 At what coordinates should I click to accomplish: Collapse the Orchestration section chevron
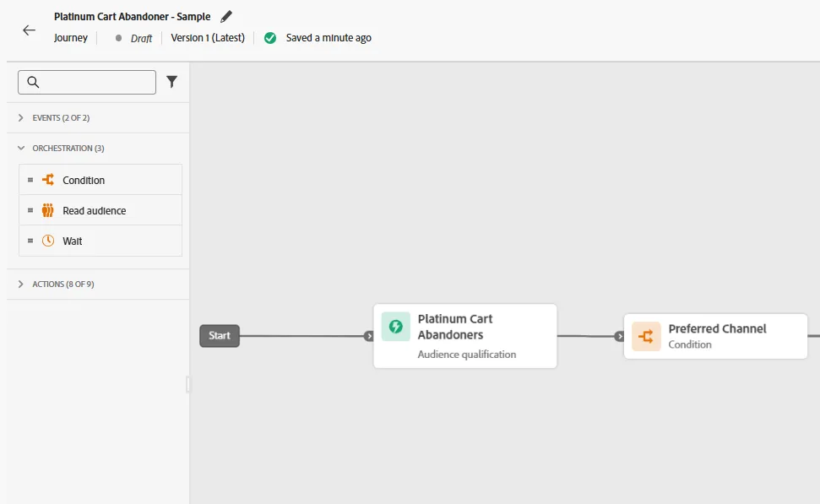point(21,148)
